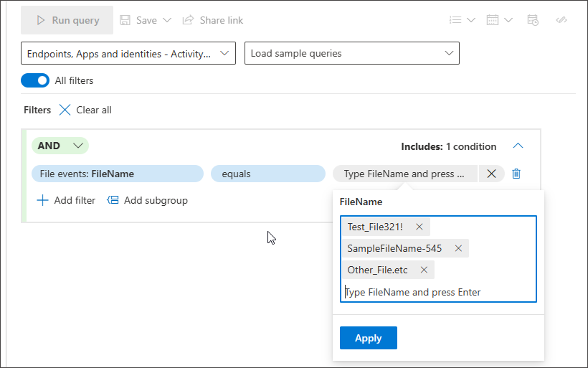Click the link icon in toolbar
The width and height of the screenshot is (588, 368).
tap(561, 20)
